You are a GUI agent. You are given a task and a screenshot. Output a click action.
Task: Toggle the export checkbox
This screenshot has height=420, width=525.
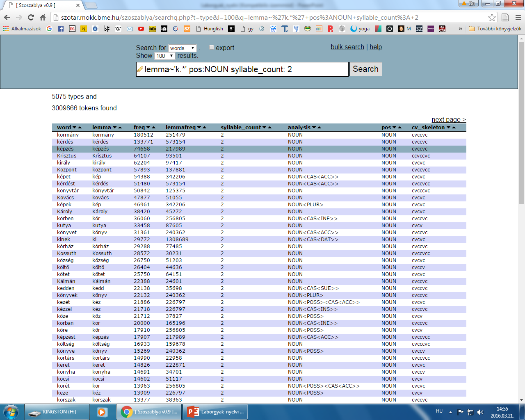212,47
